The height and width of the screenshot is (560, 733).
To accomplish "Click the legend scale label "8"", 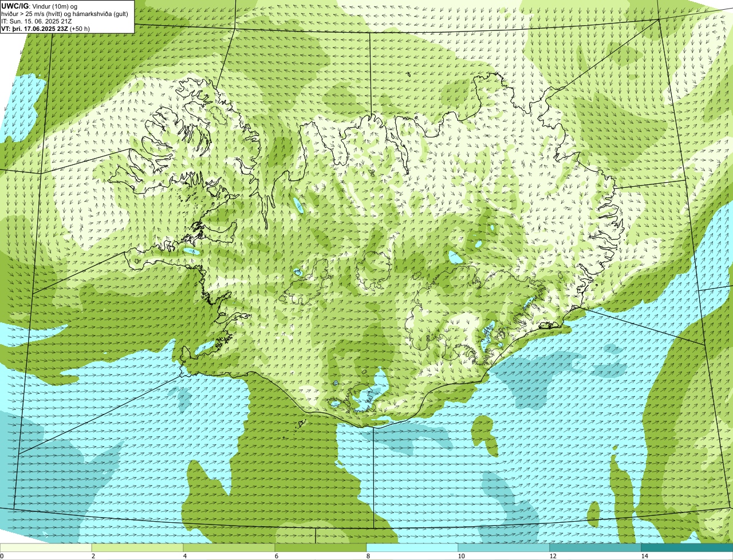I will pos(368,556).
